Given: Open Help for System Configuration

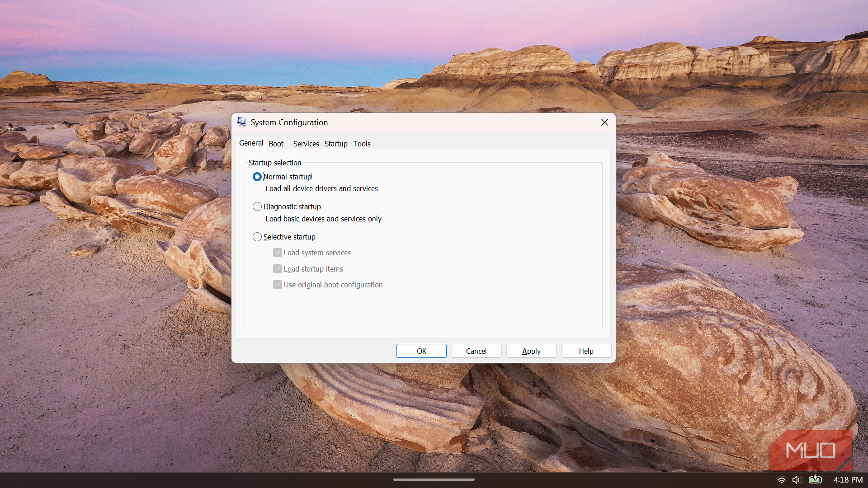Looking at the screenshot, I should pyautogui.click(x=586, y=351).
